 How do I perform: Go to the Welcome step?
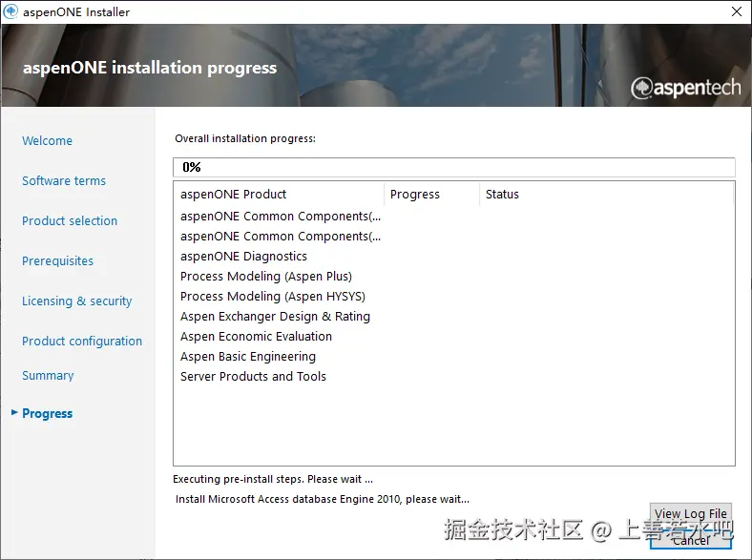click(47, 141)
